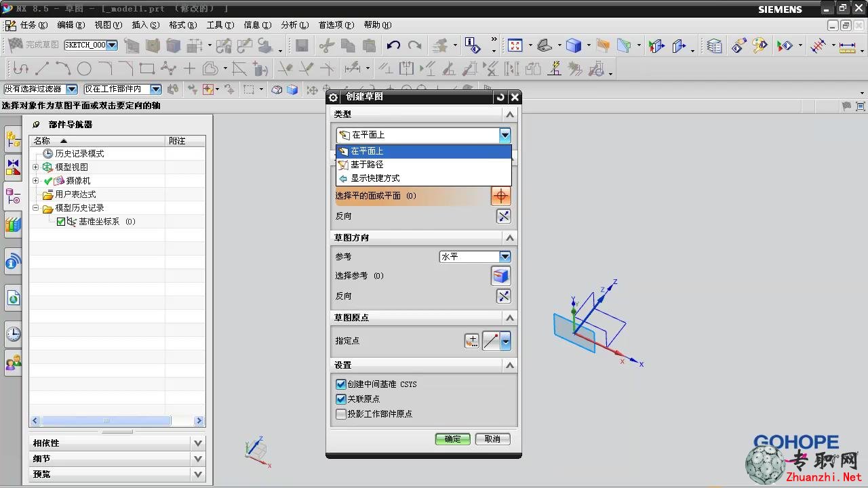Click the Layer Settings icon
The width and height of the screenshot is (868, 488).
pyautogui.click(x=714, y=45)
